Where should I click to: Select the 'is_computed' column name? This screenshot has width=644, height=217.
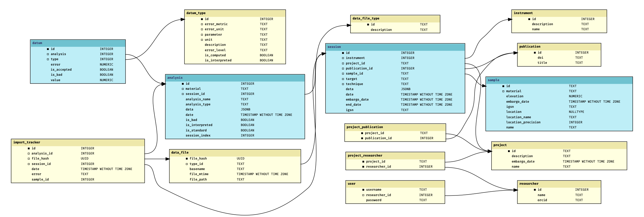point(215,55)
